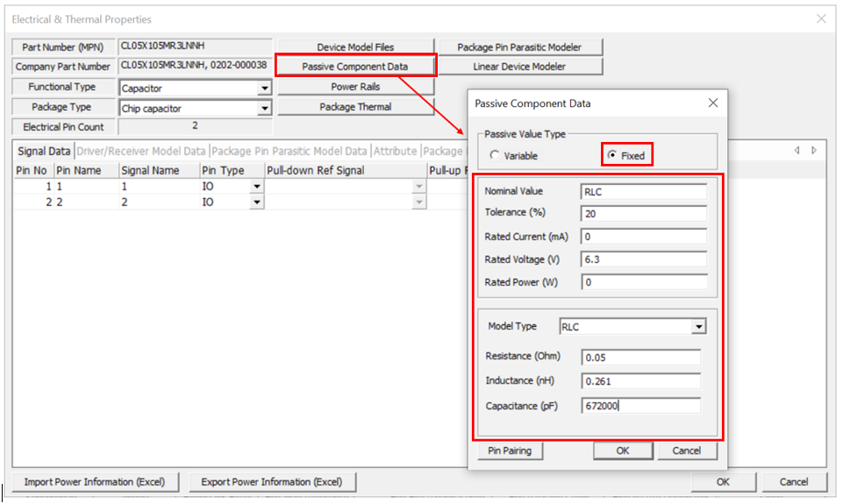Click the Capacitance (pF) input field
This screenshot has height=504, width=843.
coord(640,406)
